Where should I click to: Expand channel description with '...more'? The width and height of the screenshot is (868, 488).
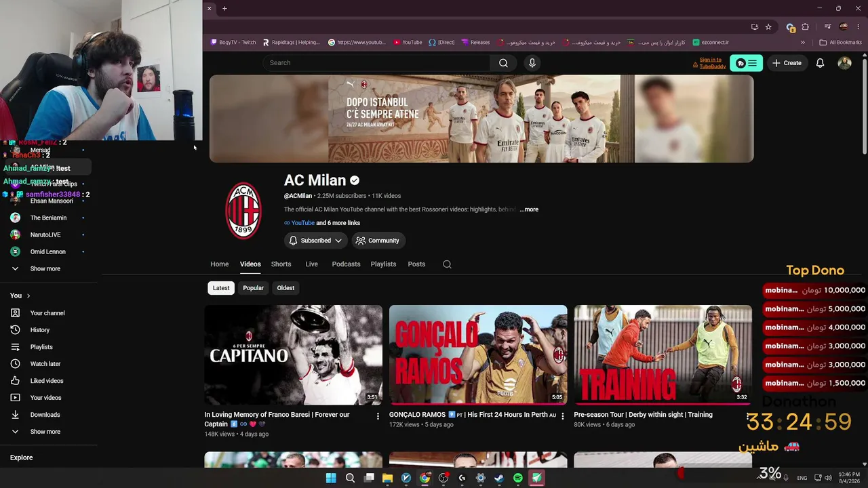(529, 209)
